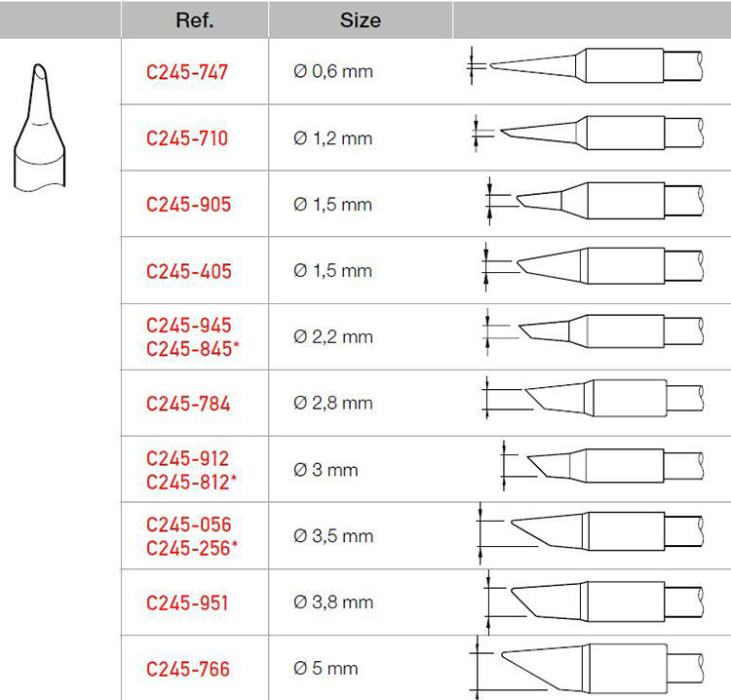Open the C245-945 reference link

[x=189, y=325]
